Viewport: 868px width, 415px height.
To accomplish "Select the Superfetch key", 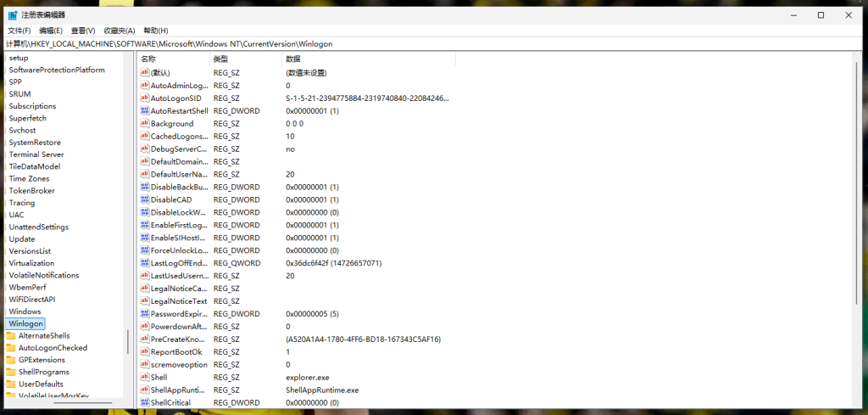I will coord(28,118).
